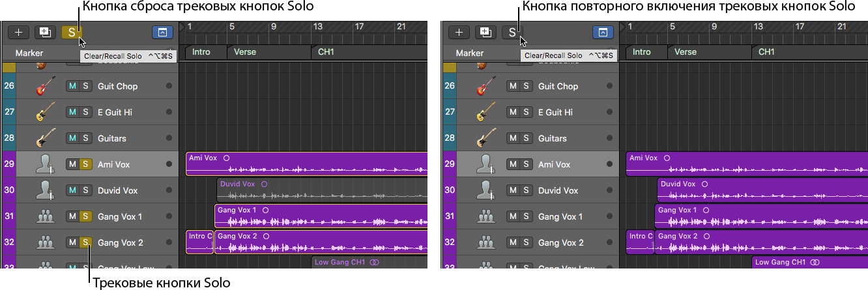Click the Verse marker in right panel
This screenshot has width=868, height=290.
point(709,52)
